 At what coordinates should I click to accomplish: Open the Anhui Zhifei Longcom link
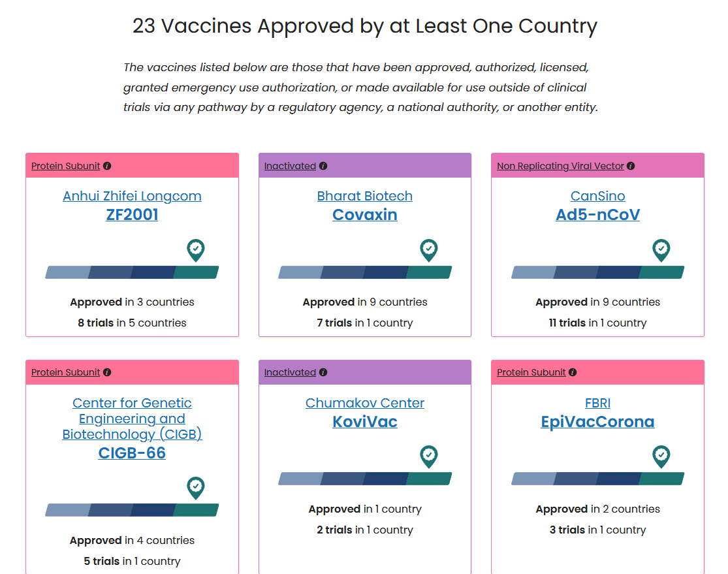pos(133,196)
